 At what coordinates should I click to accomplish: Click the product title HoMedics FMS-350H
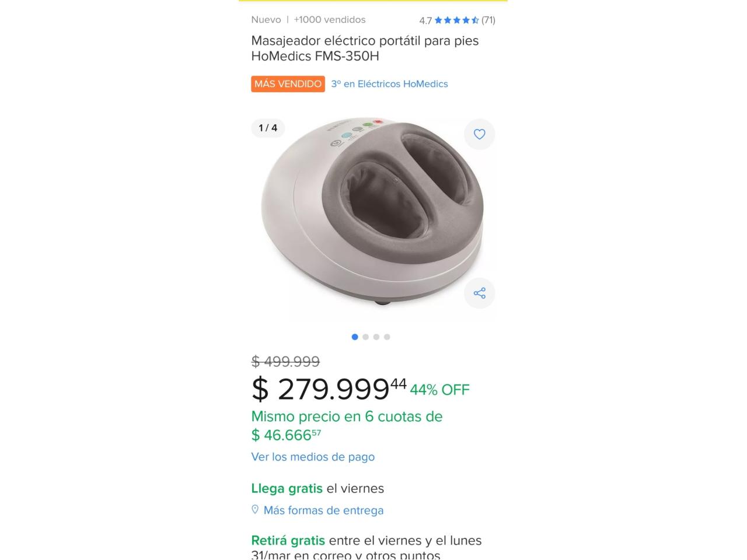click(365, 48)
